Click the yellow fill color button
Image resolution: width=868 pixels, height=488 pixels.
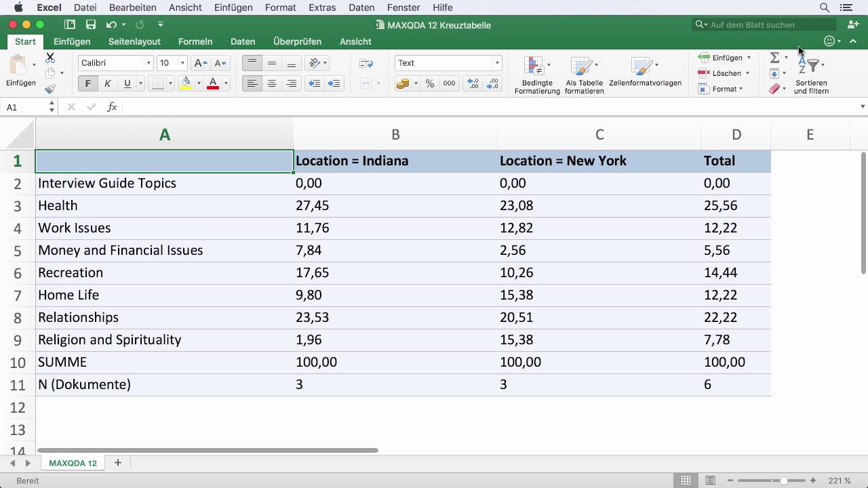186,83
